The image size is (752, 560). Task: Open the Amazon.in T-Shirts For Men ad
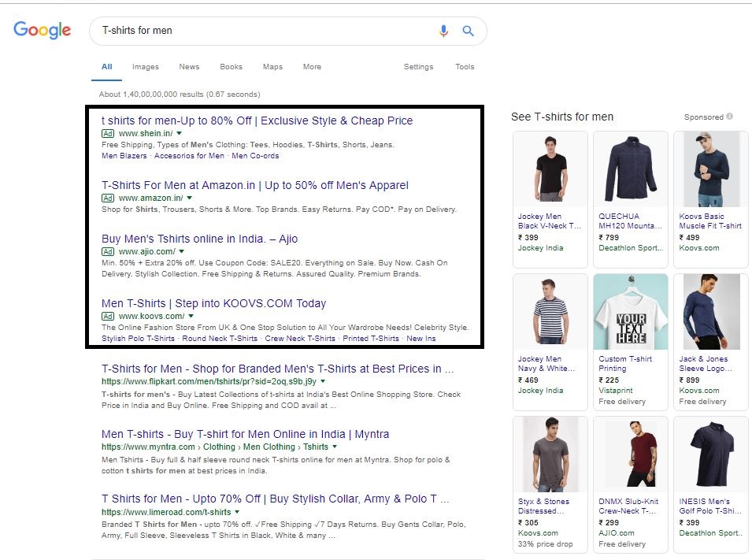(x=254, y=185)
